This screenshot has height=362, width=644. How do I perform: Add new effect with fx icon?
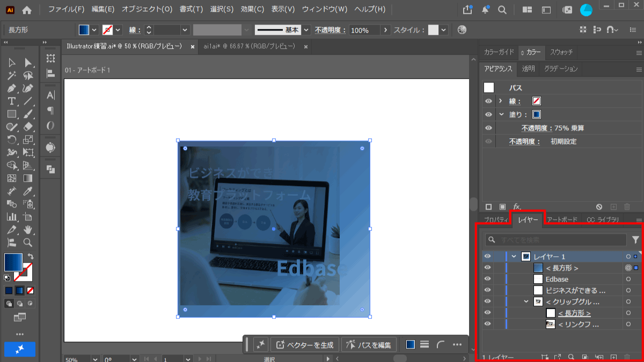tap(517, 206)
